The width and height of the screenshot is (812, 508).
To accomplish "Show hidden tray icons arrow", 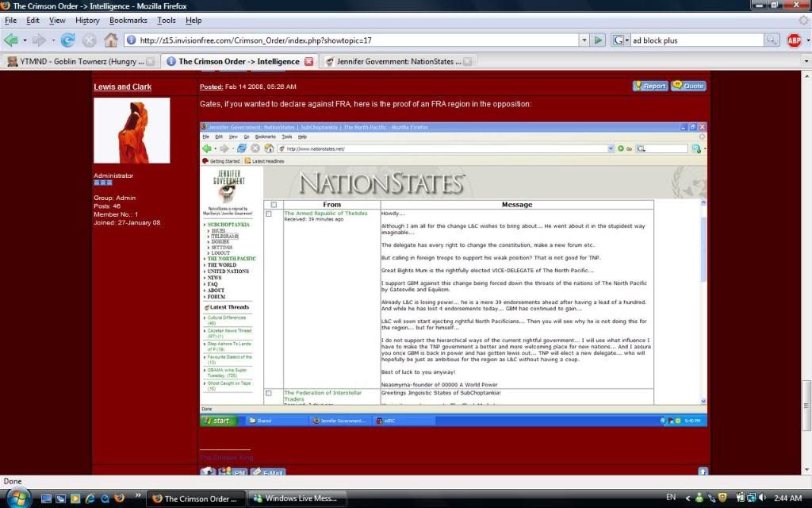I will pos(688,498).
